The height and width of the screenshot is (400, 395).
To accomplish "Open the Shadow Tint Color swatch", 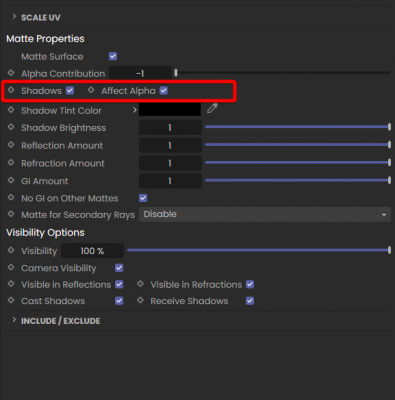I will click(x=170, y=109).
